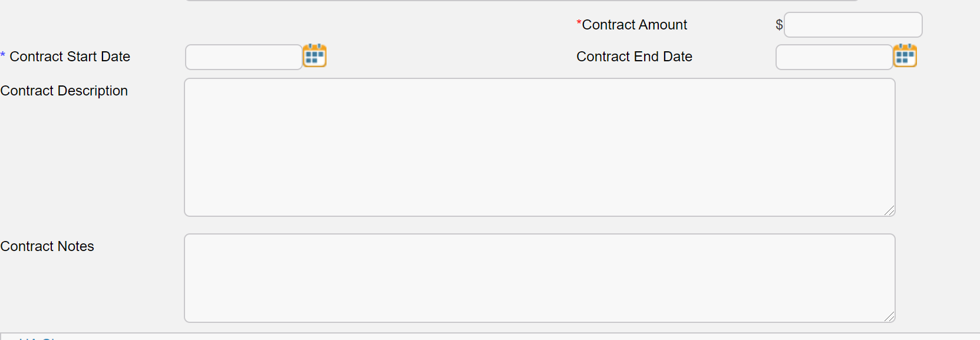Screen dimensions: 980x340
Task: Click the bottom panel border below Contract Notes
Action: pyautogui.click(x=490, y=334)
